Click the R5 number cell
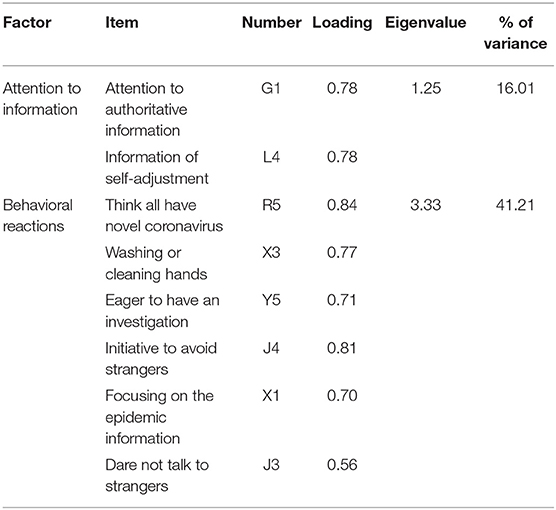 pyautogui.click(x=271, y=205)
